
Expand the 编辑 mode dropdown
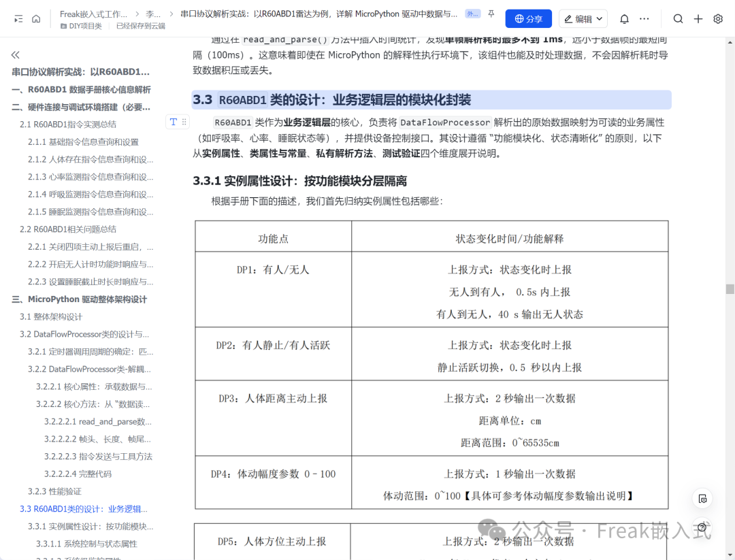tap(583, 19)
